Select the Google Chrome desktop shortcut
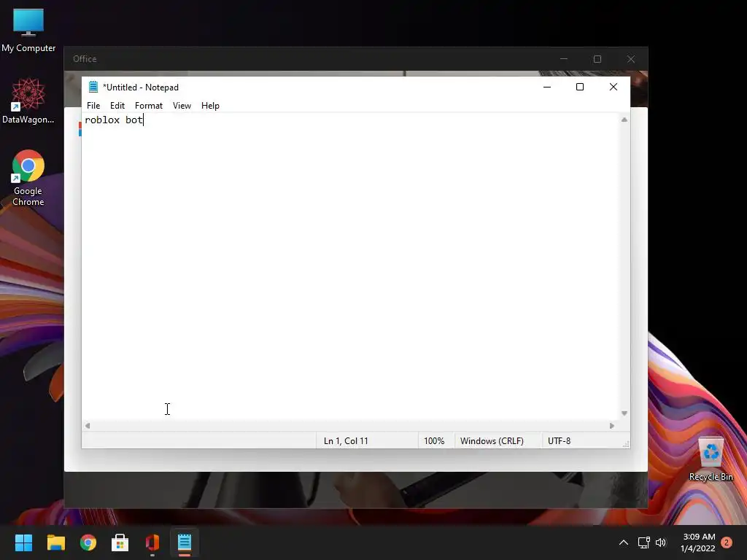Screen dimensions: 747x560 coord(28,178)
